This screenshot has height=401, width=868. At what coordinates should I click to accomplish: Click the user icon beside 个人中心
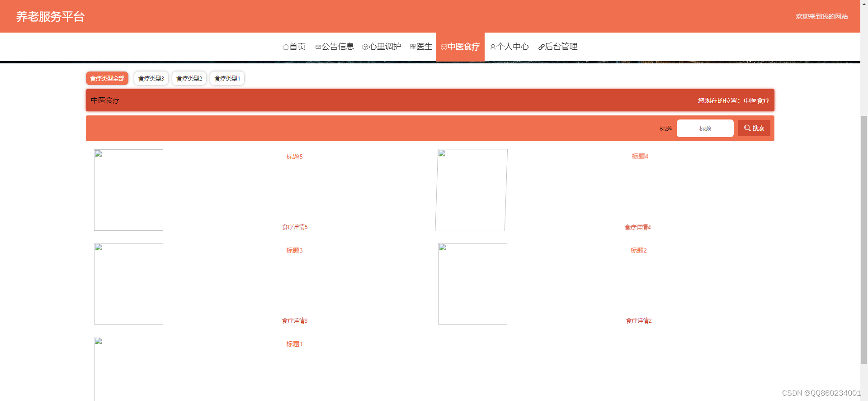(x=493, y=47)
